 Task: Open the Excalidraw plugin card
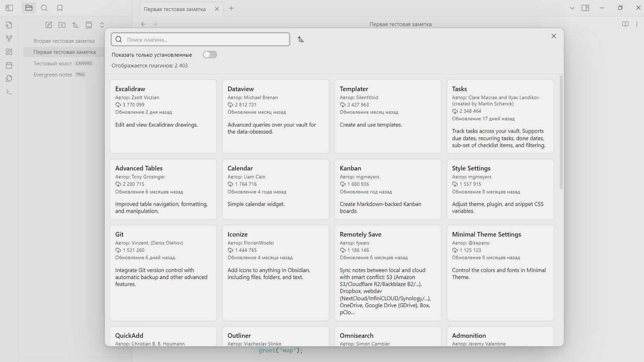click(x=163, y=117)
